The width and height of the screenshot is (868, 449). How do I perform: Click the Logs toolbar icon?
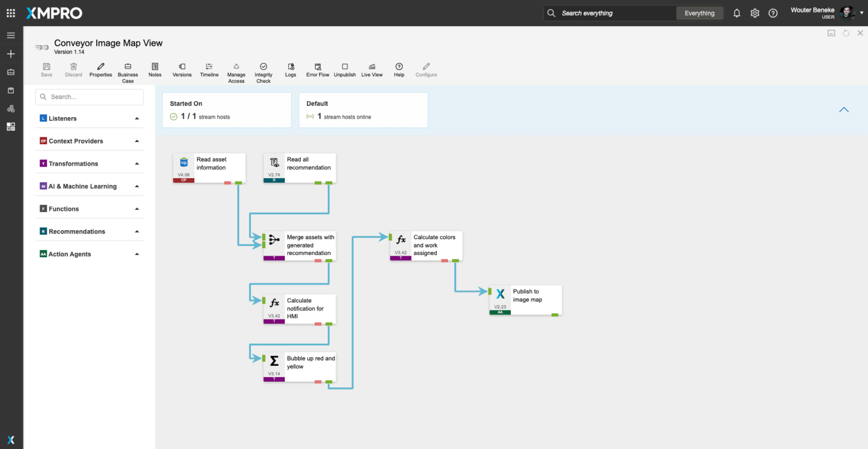290,67
